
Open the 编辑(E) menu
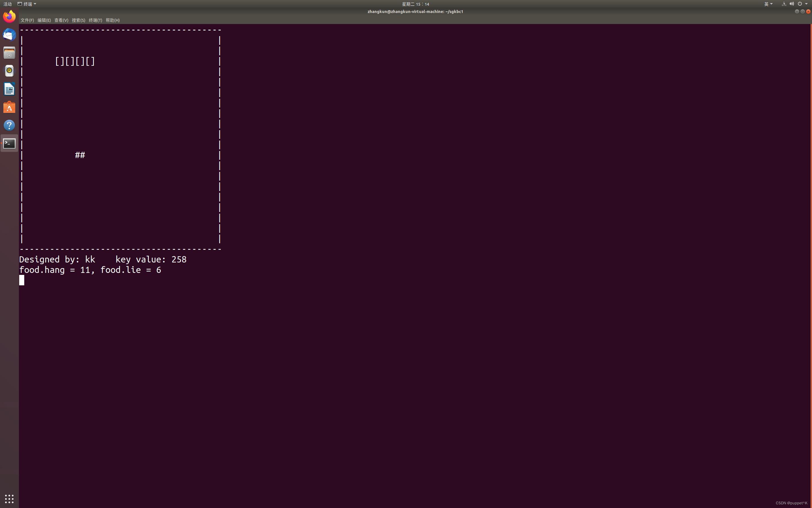click(44, 20)
